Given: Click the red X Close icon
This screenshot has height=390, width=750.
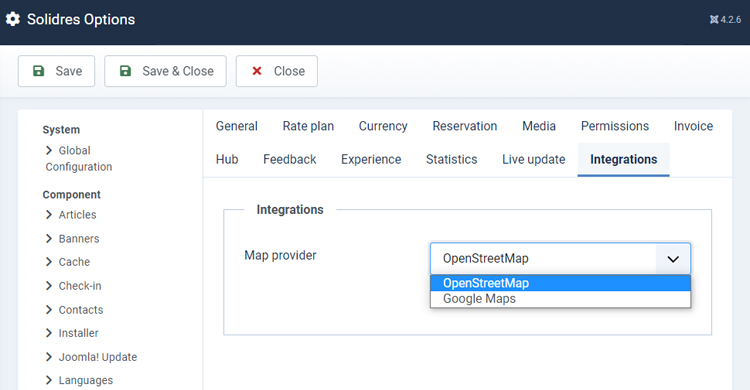Looking at the screenshot, I should point(257,71).
